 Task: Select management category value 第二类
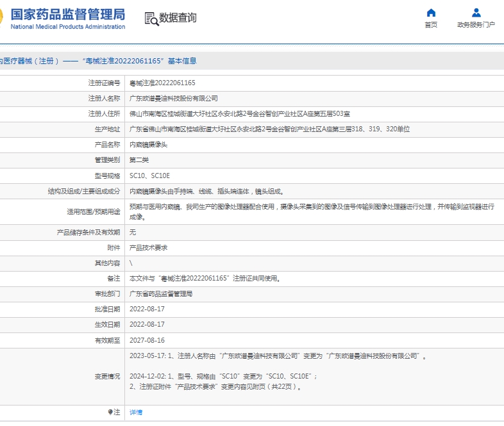coord(139,160)
